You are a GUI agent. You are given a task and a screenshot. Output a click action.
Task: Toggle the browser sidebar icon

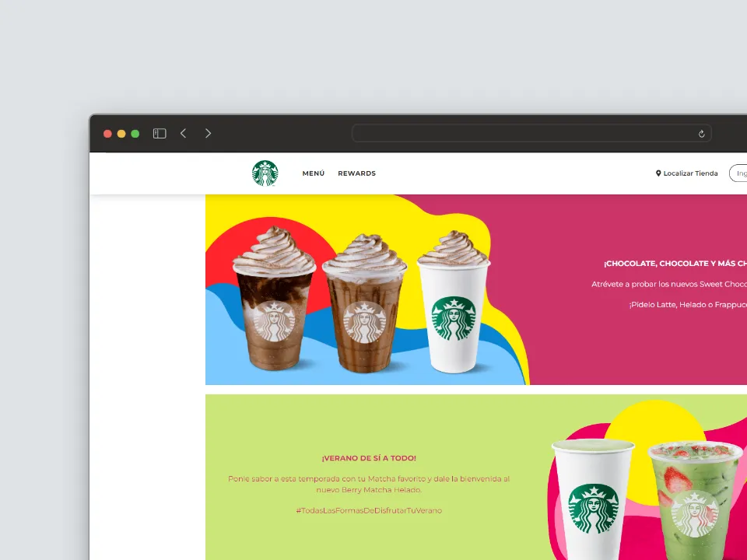click(x=159, y=133)
